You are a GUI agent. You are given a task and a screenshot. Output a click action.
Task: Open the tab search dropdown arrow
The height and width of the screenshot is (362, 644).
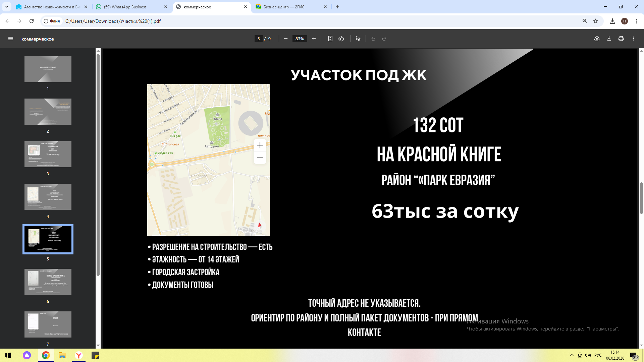[7, 7]
